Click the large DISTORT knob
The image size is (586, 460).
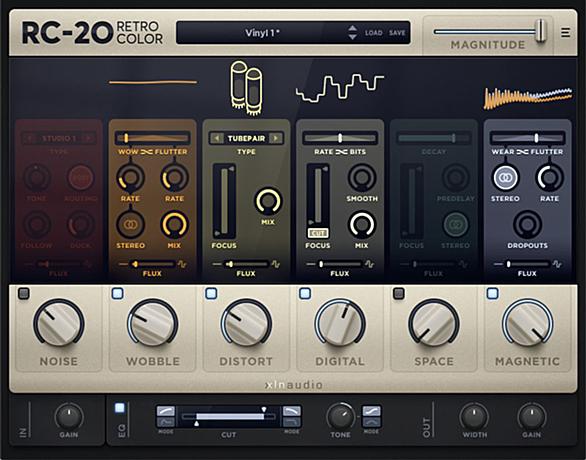(x=246, y=322)
